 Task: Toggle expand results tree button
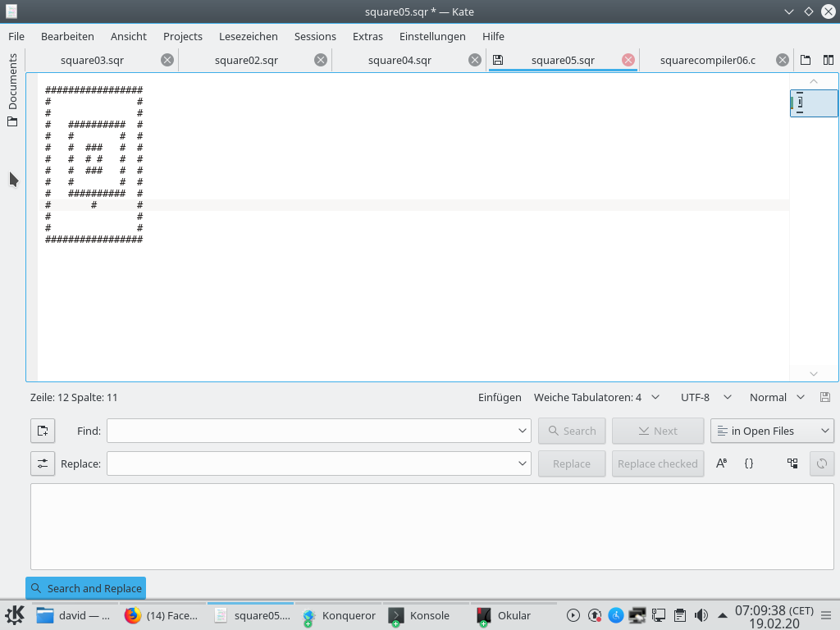pyautogui.click(x=792, y=463)
